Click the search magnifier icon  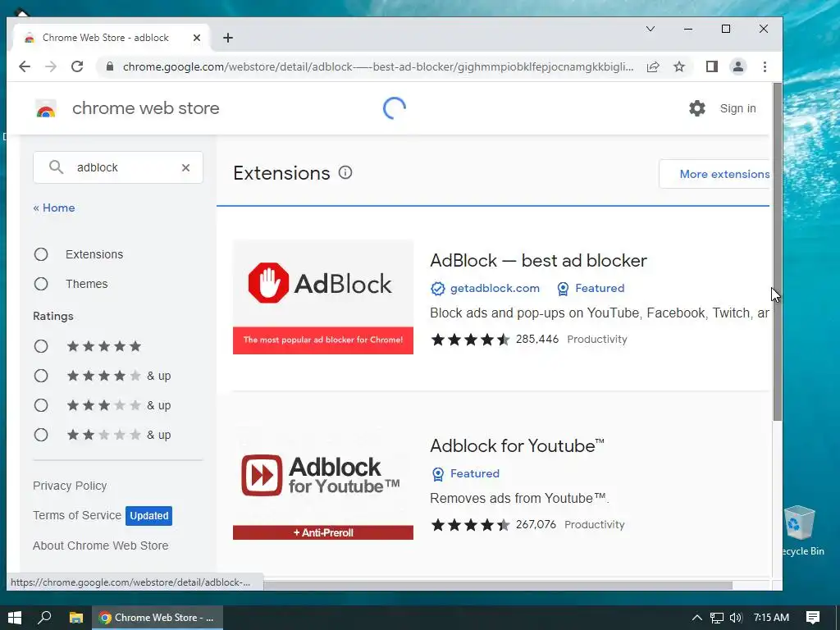click(56, 167)
